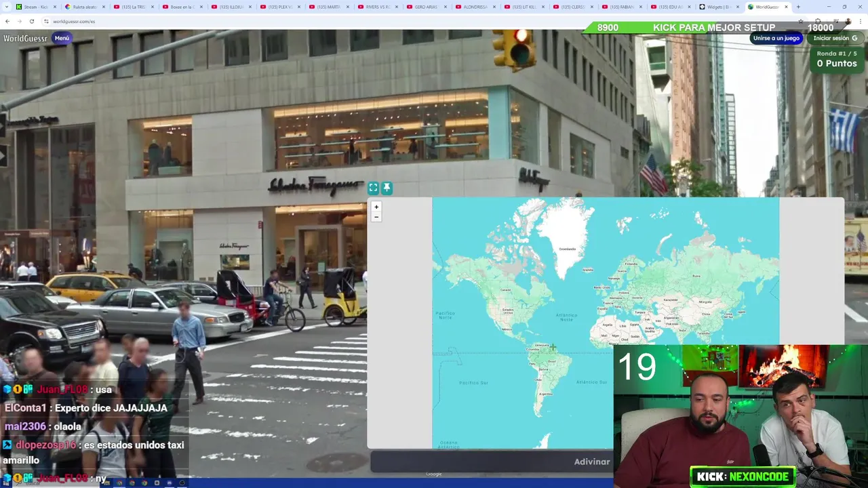Switch to the Ruleta aleatoria tab
This screenshot has width=868, height=488.
[84, 7]
